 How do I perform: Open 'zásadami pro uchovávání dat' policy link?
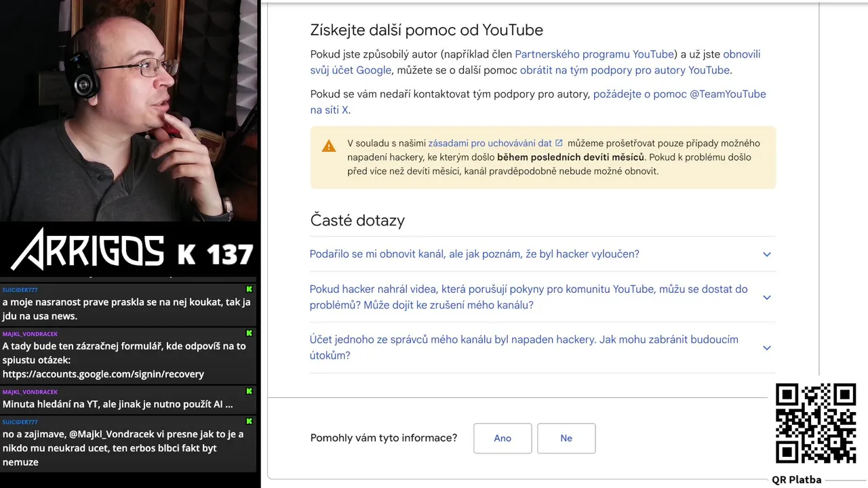(x=490, y=143)
